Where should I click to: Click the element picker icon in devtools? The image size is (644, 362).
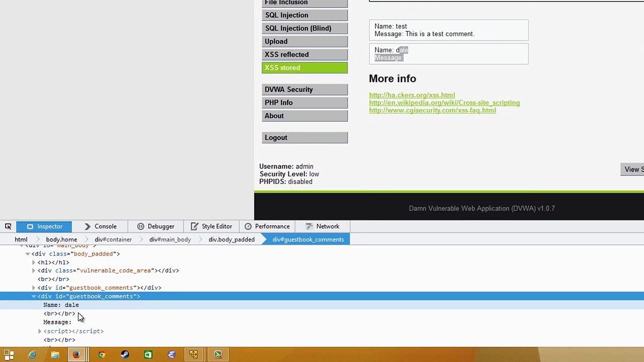point(8,226)
